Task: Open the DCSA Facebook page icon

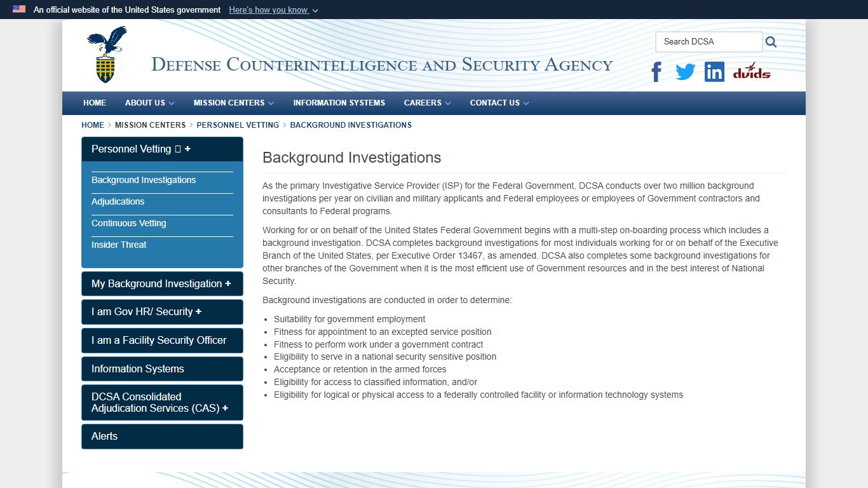Action: pyautogui.click(x=656, y=72)
